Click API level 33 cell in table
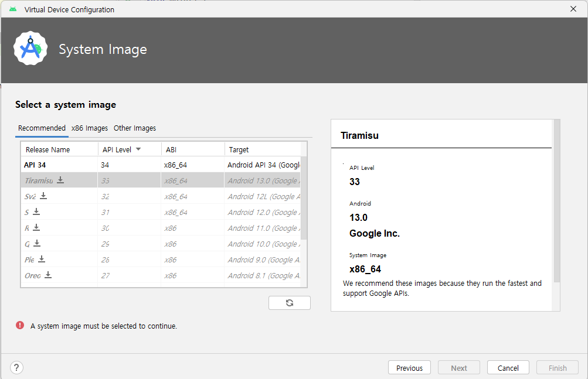 pyautogui.click(x=130, y=180)
